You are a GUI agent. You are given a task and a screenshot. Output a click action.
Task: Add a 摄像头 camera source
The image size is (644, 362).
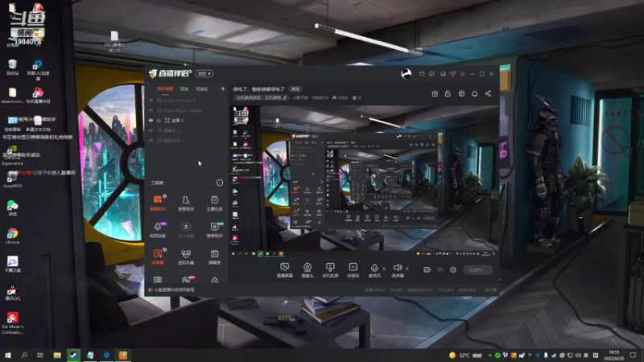[x=308, y=270]
